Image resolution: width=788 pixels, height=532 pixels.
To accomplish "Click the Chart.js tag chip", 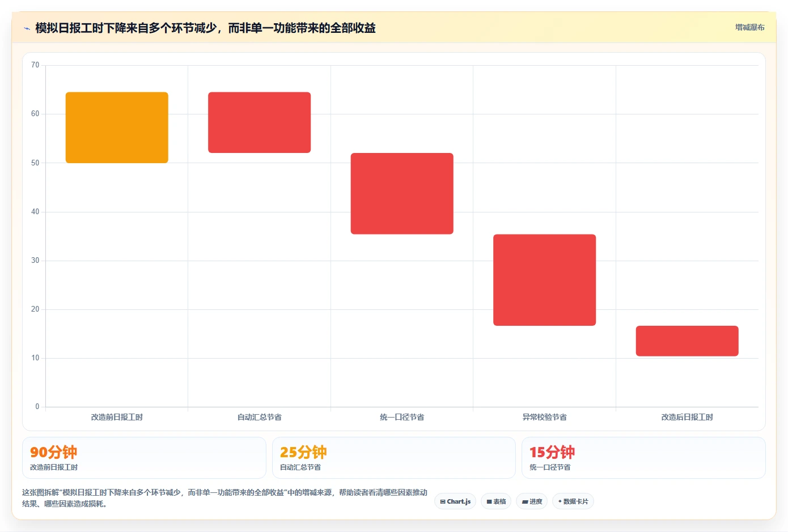I will coord(455,501).
